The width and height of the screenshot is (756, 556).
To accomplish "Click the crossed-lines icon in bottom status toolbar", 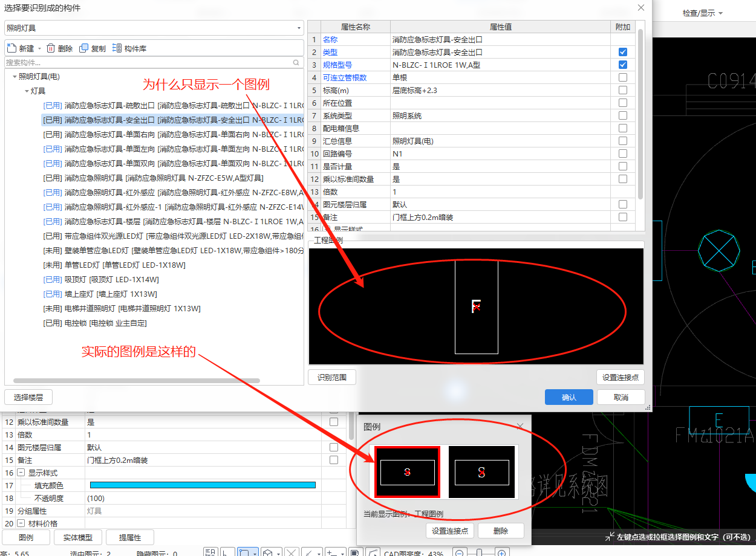I will tap(290, 553).
